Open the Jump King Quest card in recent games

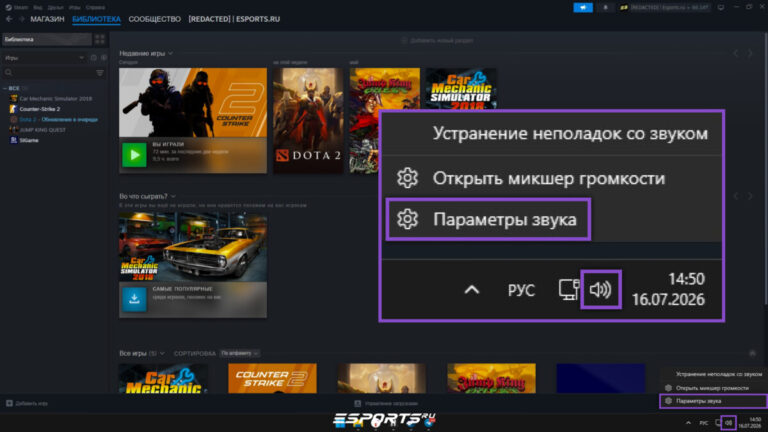pos(364,120)
